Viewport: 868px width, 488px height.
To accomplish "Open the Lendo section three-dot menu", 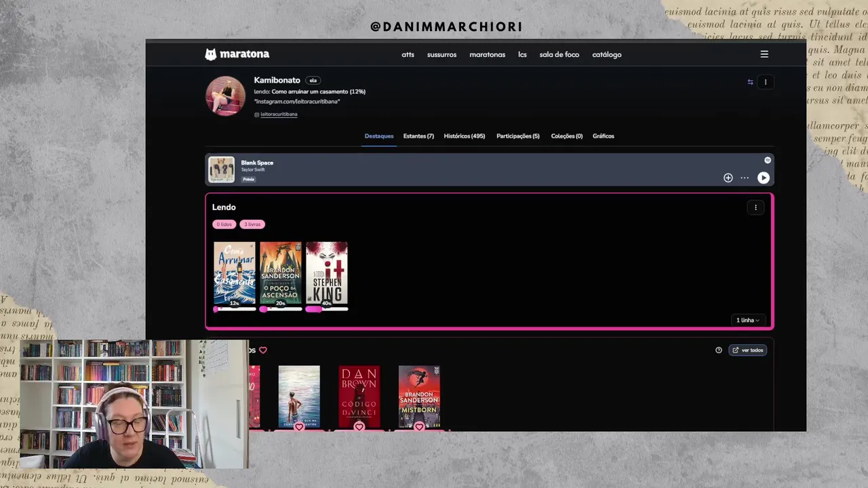I will coord(755,207).
